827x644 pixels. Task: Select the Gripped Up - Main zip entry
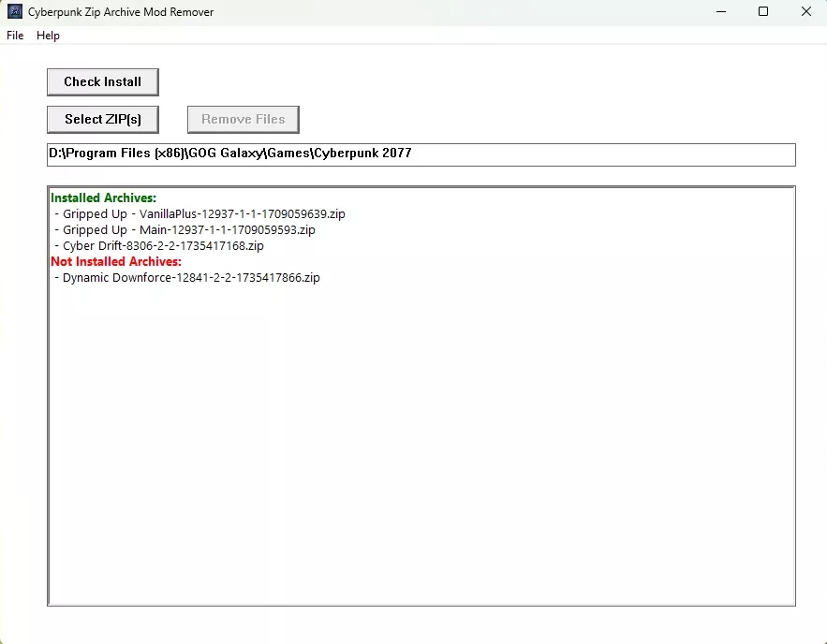tap(185, 229)
